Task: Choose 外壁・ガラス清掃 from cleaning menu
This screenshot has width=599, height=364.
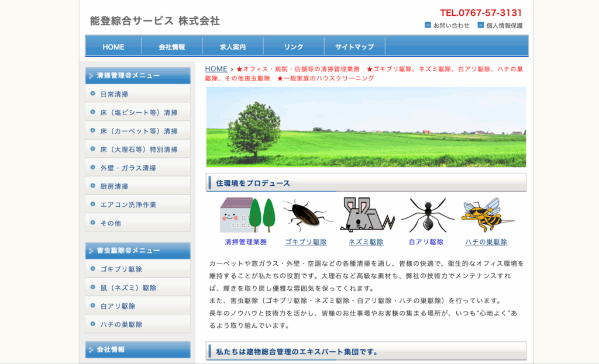Action: click(128, 168)
